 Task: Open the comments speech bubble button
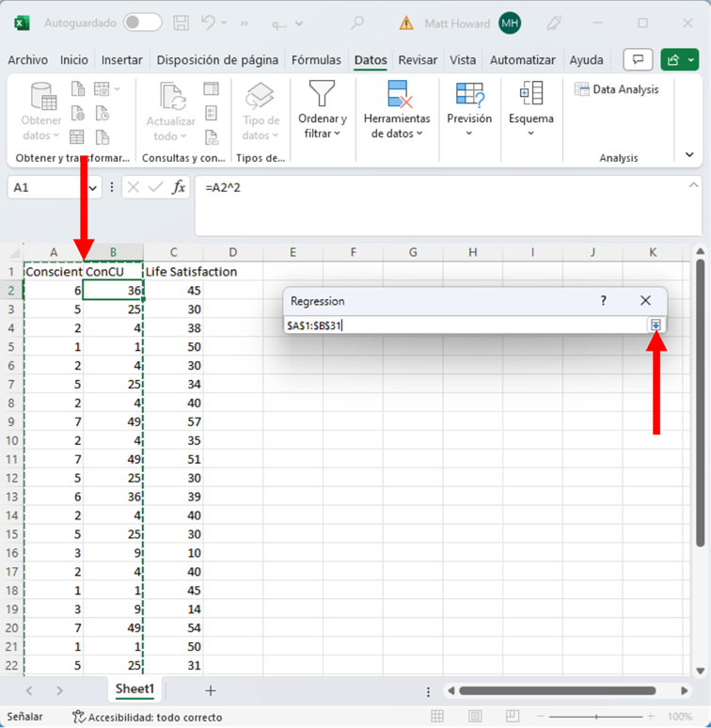click(639, 59)
